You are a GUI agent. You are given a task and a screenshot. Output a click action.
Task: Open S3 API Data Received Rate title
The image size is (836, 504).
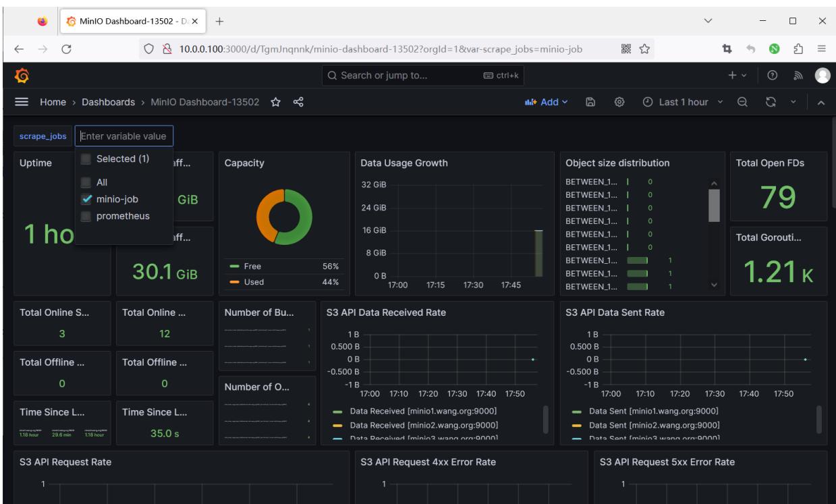click(x=387, y=312)
